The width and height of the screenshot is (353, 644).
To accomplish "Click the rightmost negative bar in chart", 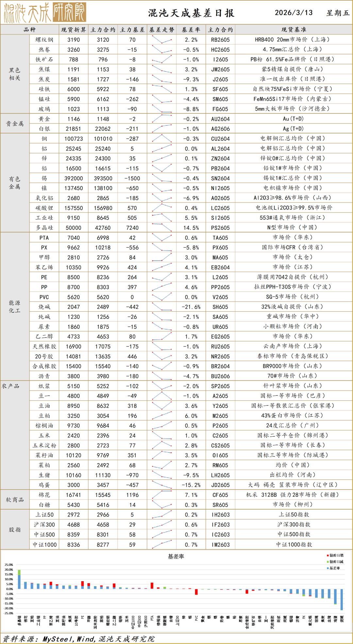I will click(x=342, y=600).
